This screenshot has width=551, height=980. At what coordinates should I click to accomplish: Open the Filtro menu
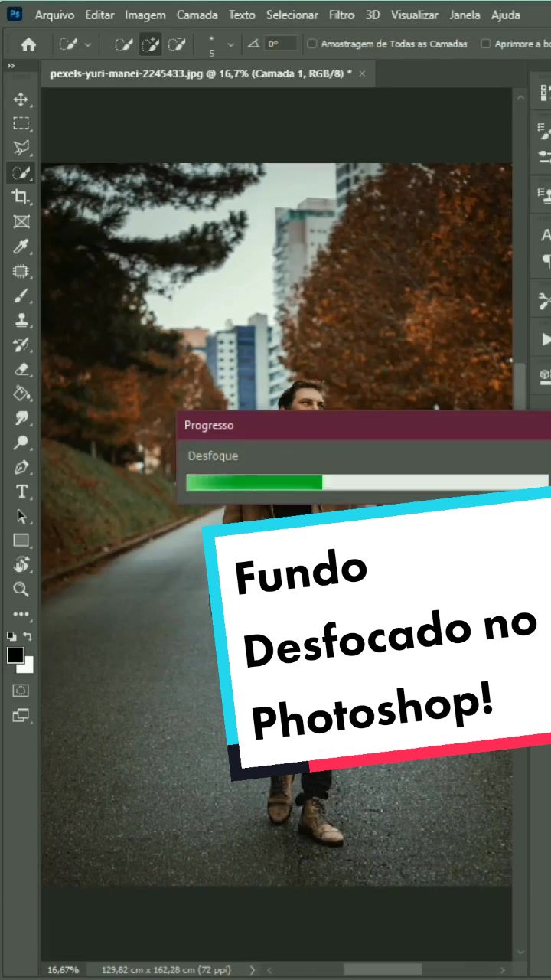[342, 15]
